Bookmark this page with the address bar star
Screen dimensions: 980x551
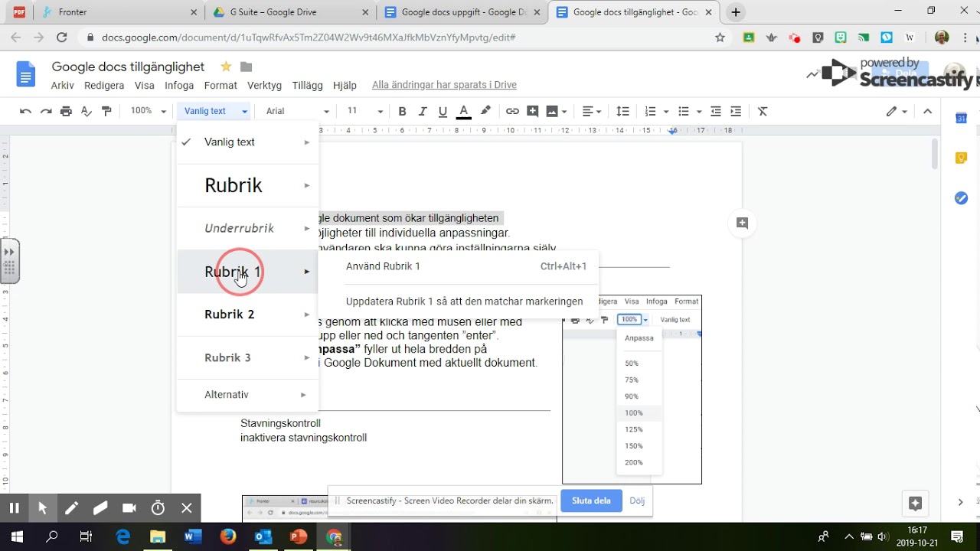pyautogui.click(x=720, y=37)
